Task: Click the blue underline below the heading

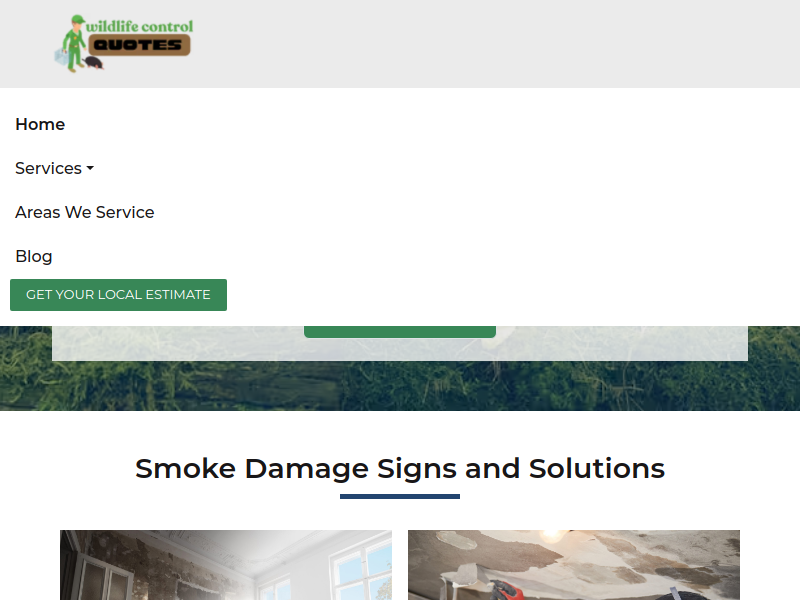Action: point(400,496)
